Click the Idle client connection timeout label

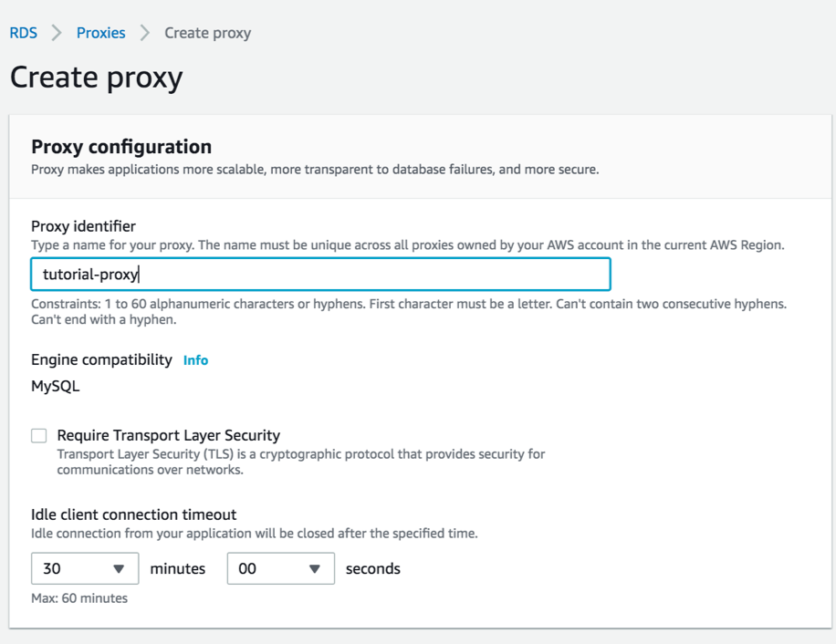click(133, 514)
